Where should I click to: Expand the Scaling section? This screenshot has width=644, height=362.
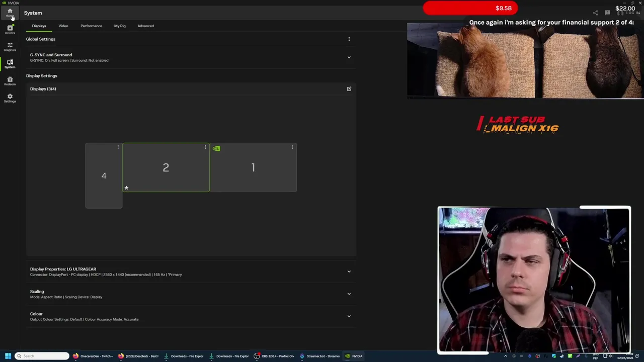click(191, 294)
